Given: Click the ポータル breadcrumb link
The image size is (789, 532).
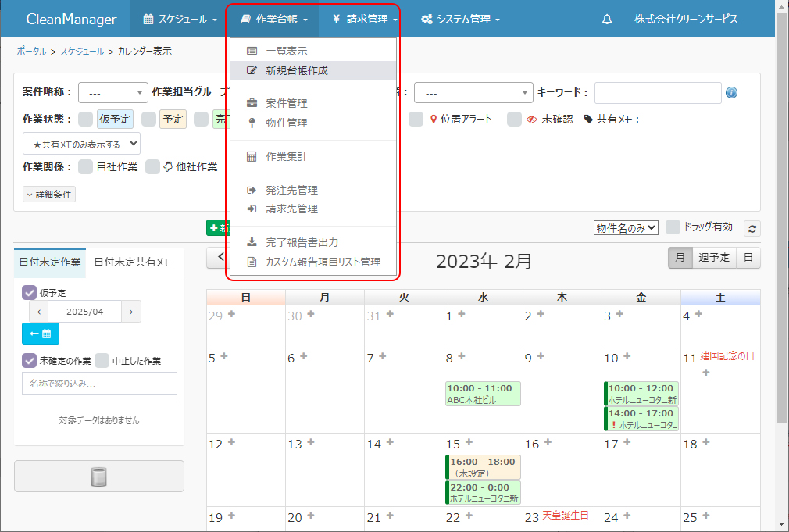Looking at the screenshot, I should [x=31, y=52].
